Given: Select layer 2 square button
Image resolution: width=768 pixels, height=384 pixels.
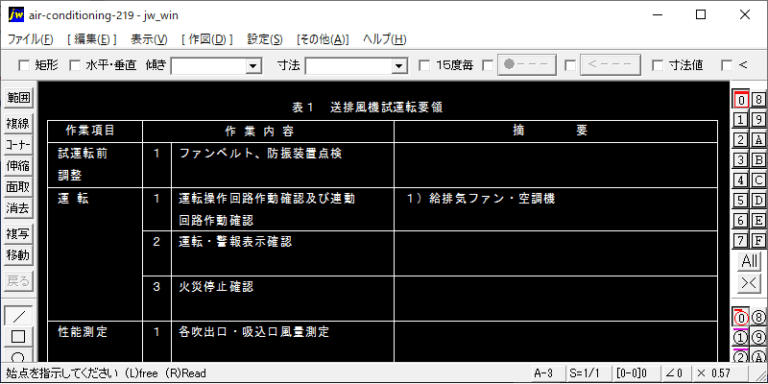Looking at the screenshot, I should [x=741, y=140].
